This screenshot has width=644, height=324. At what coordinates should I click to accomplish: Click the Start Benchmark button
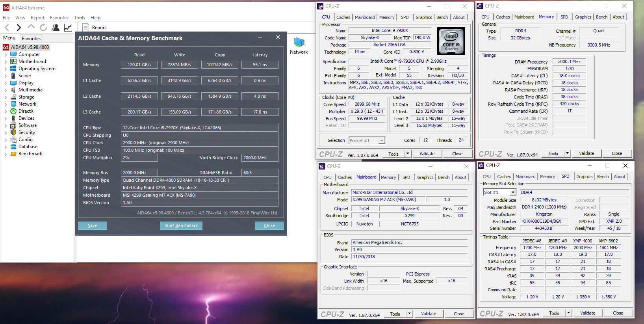coord(181,225)
